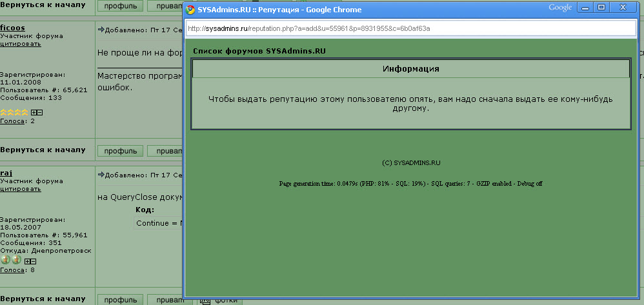
Task: Click the Google logo in popup title bar
Action: (560, 7)
